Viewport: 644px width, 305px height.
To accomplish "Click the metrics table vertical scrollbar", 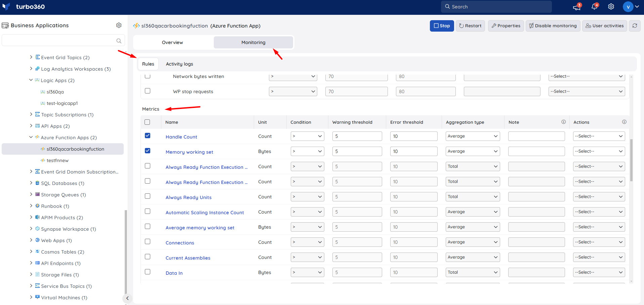I will 631,160.
